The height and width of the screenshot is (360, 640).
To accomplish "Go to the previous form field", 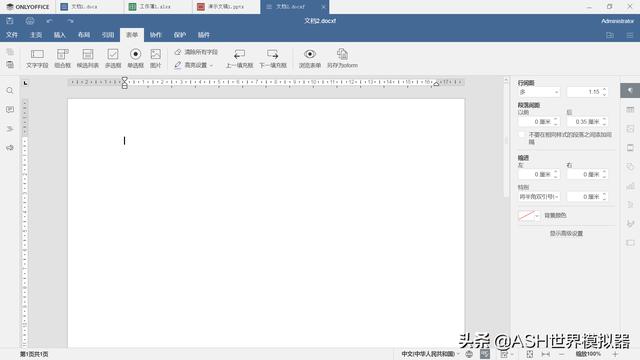I will pos(240,58).
